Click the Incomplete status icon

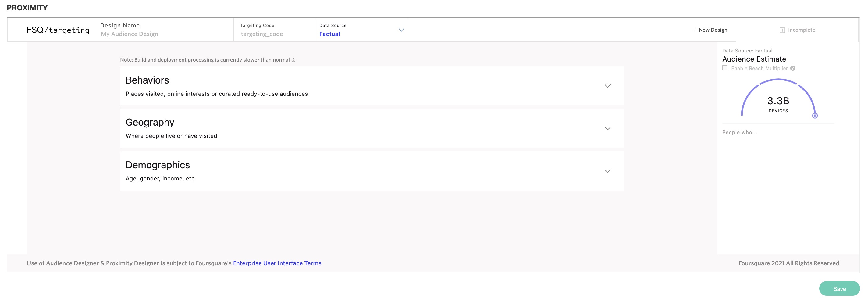click(x=782, y=30)
